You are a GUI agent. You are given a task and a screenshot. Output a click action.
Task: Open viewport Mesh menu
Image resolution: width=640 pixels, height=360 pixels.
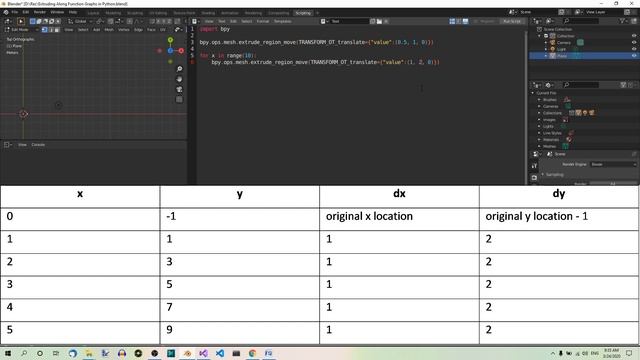click(109, 30)
